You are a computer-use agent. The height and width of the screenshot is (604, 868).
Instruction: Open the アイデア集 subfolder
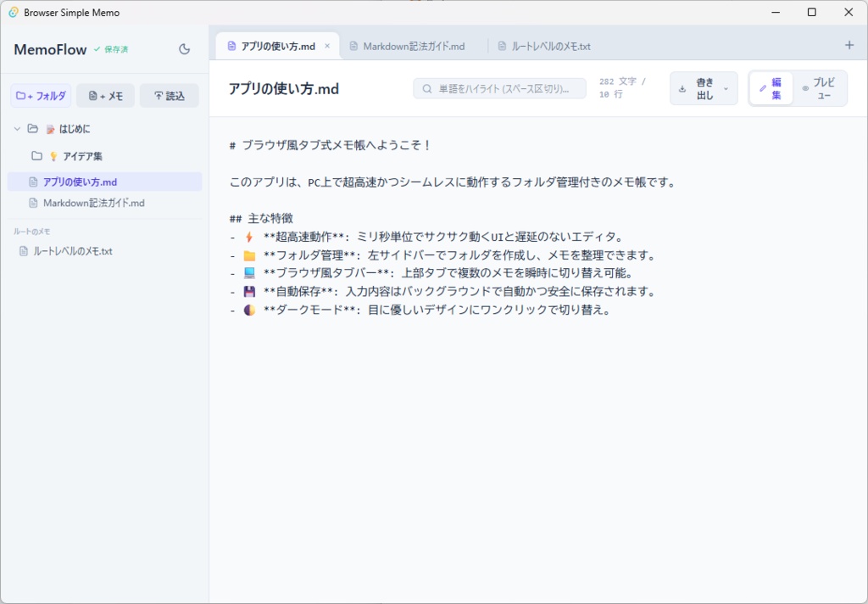(82, 156)
